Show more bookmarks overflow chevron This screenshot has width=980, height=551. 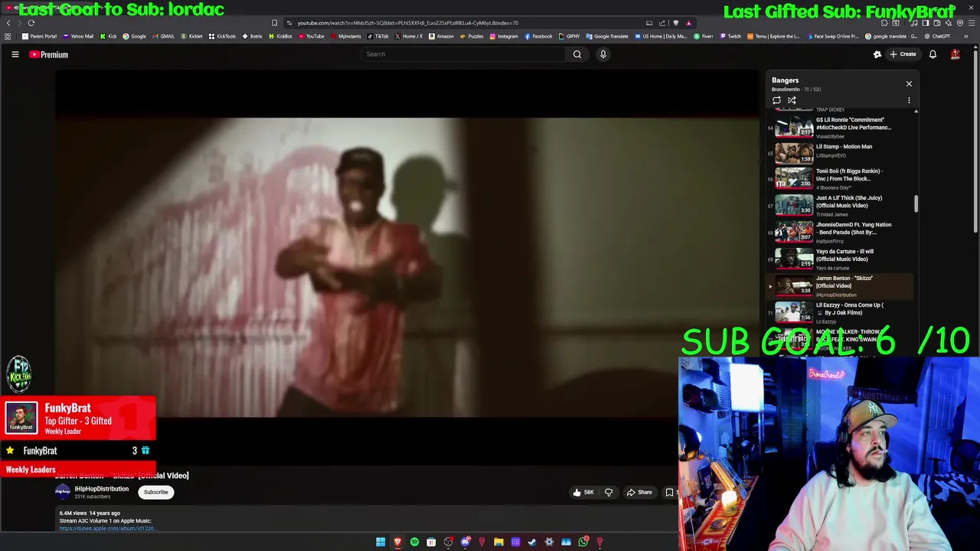pyautogui.click(x=966, y=36)
